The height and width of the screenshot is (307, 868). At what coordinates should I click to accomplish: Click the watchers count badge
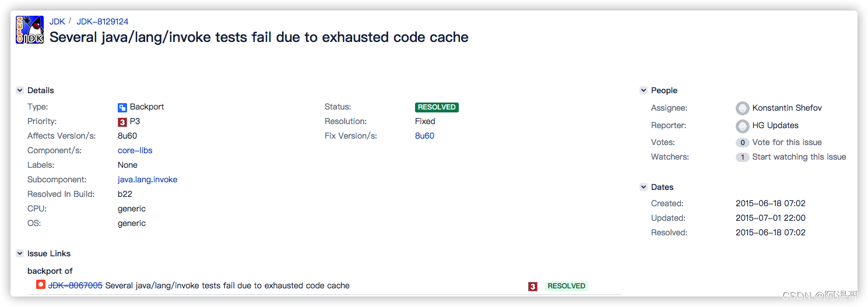[742, 157]
